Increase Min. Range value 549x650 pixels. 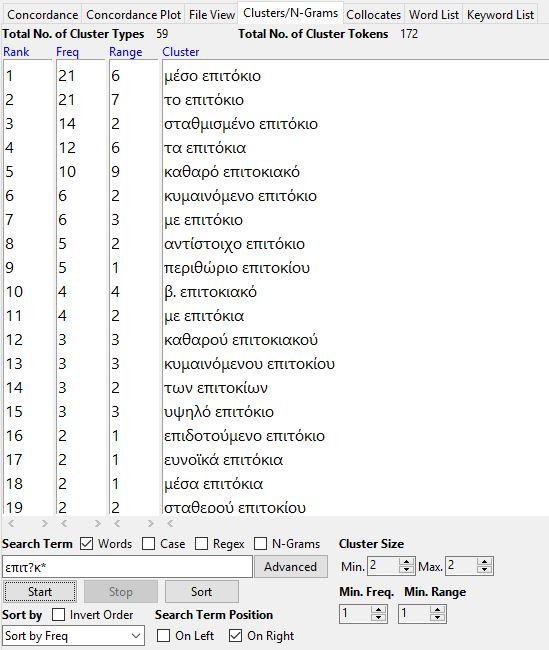tap(437, 610)
